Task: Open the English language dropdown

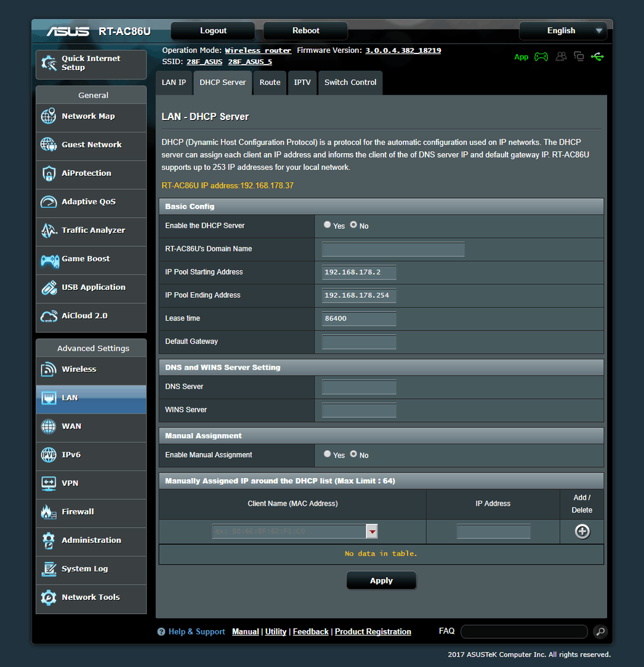Action: (563, 31)
